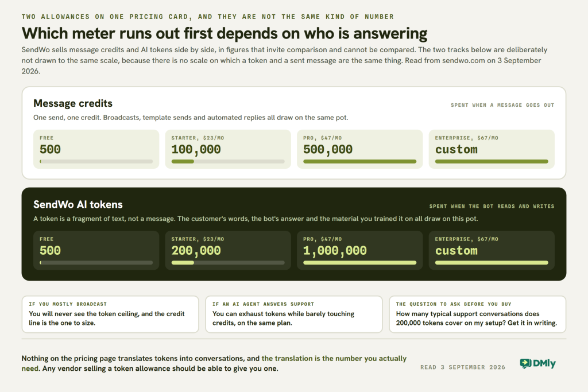Click 'ENTERPRISE, $67/MO' label under Message credits

click(466, 138)
